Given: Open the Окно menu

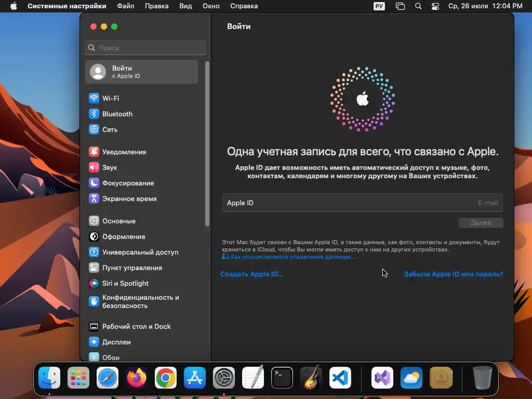Looking at the screenshot, I should click(211, 6).
